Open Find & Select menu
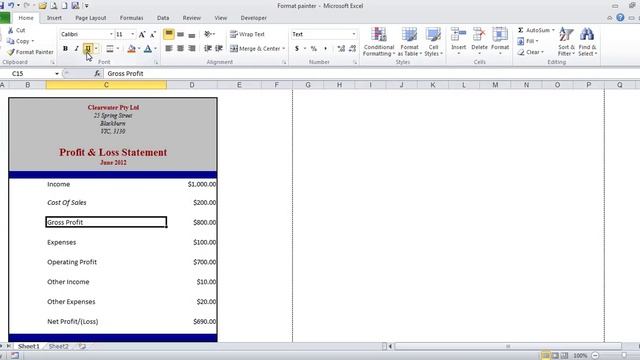Image resolution: width=640 pixels, height=360 pixels. tap(587, 42)
